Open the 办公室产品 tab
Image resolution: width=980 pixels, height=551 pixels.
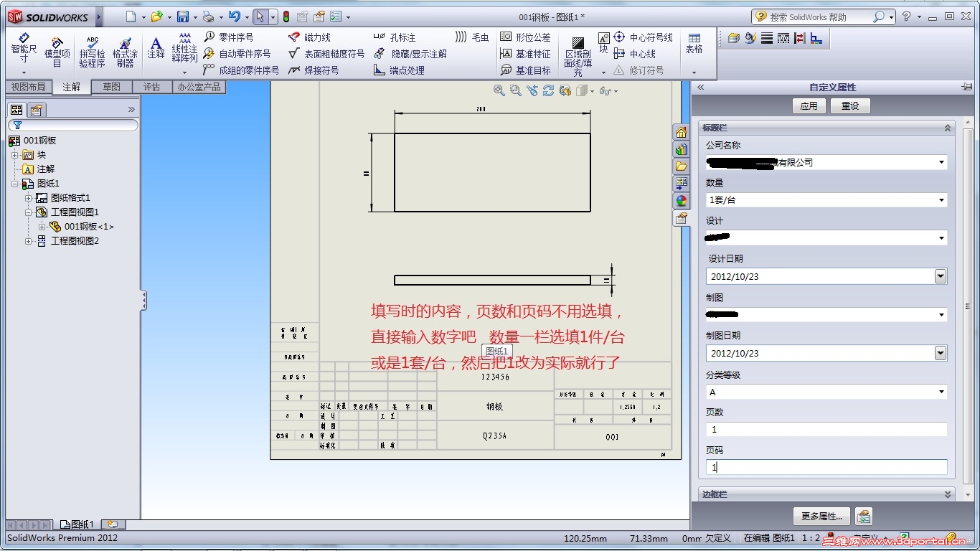coord(199,87)
